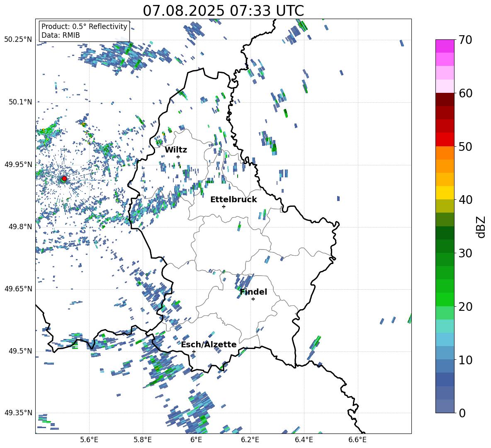
Task: Click the red radar site marker dot
Action: [64, 179]
